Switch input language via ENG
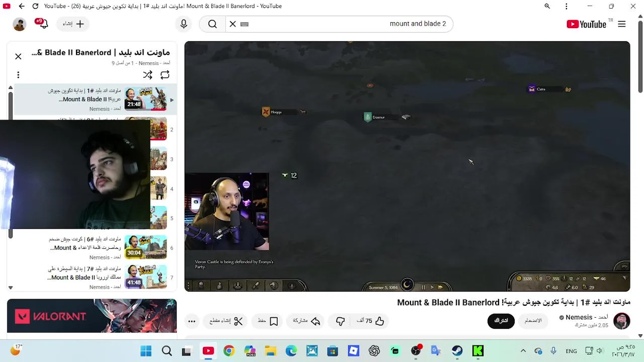Viewport: 644px width, 362px height. (571, 351)
